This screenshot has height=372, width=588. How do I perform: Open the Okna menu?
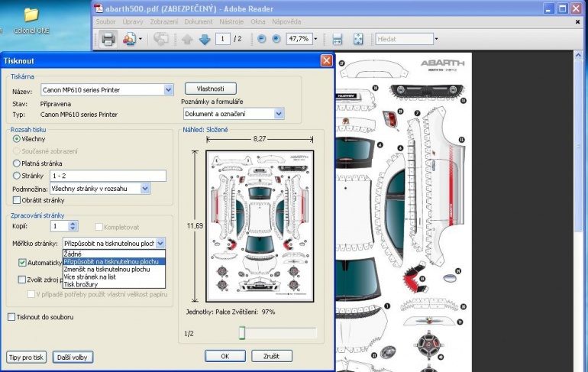tap(257, 21)
